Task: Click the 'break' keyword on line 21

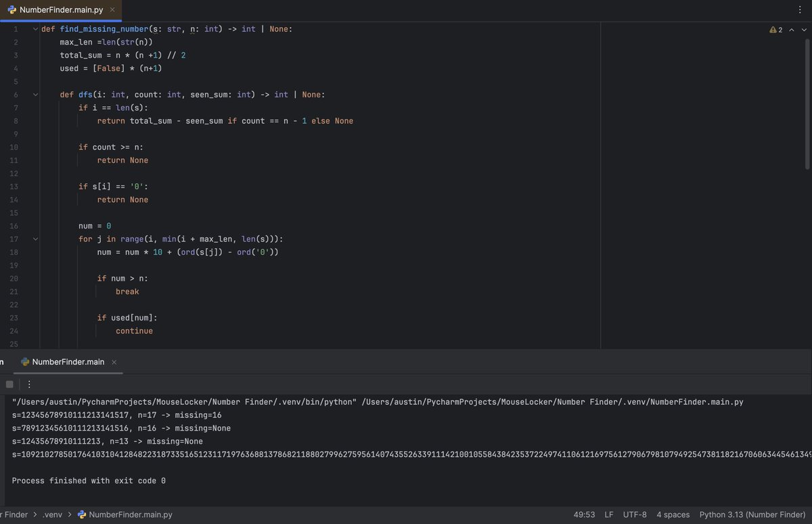Action: pos(127,291)
